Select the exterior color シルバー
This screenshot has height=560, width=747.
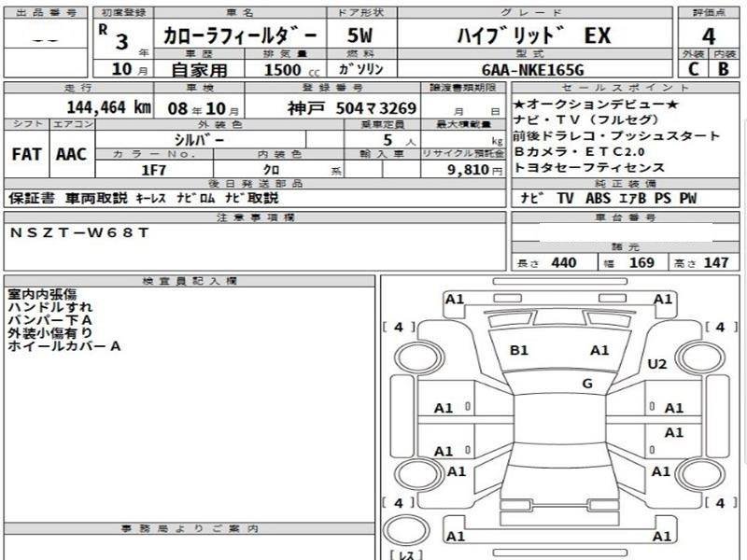[x=199, y=140]
